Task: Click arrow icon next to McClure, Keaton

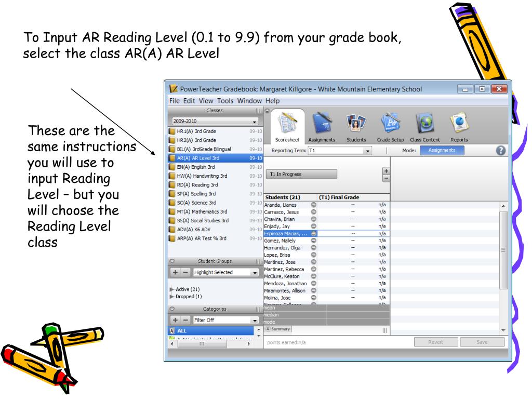Action: pyautogui.click(x=313, y=276)
